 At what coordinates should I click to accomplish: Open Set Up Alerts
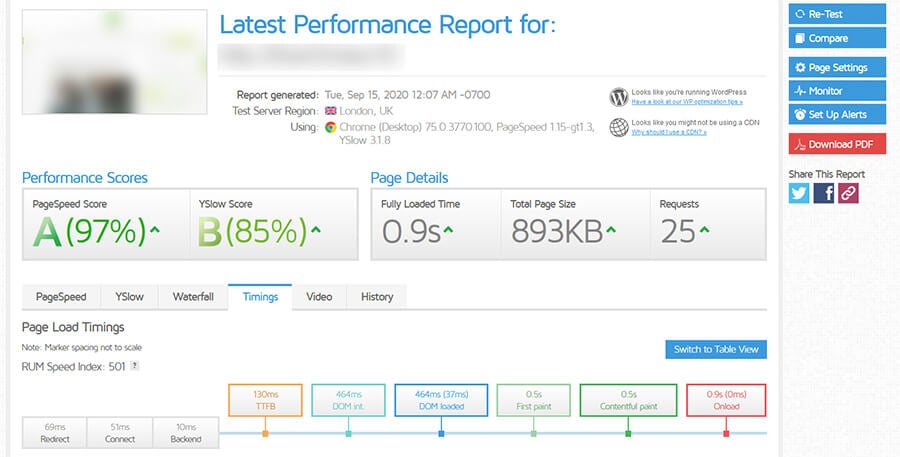(x=837, y=114)
